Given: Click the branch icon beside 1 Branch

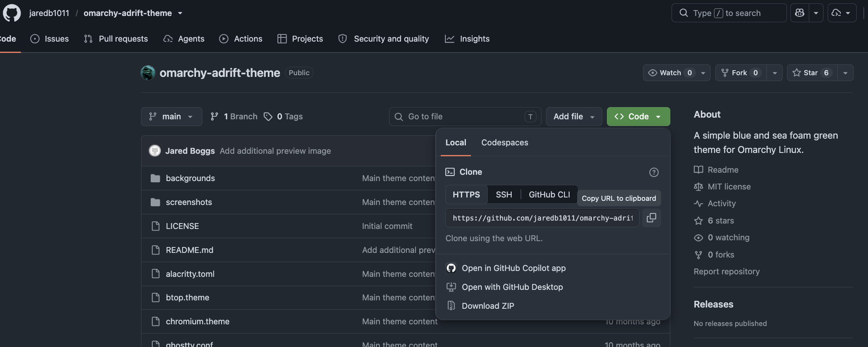Looking at the screenshot, I should [214, 116].
